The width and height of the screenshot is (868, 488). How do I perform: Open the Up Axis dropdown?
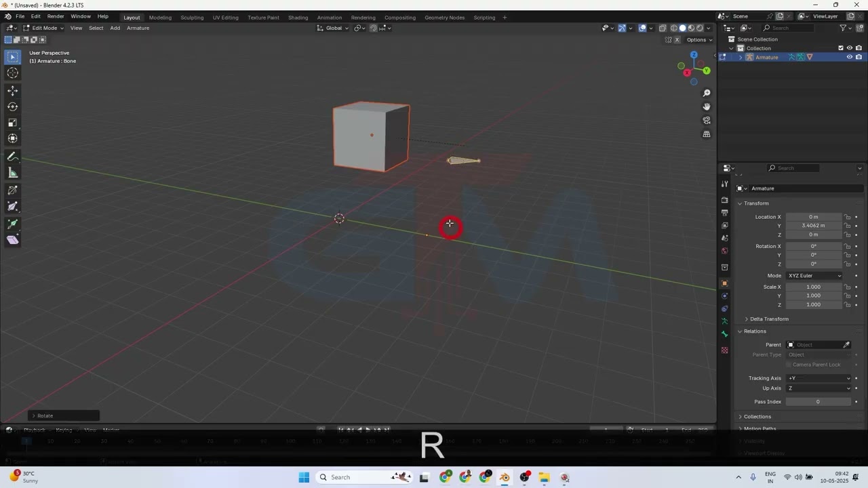pos(818,388)
